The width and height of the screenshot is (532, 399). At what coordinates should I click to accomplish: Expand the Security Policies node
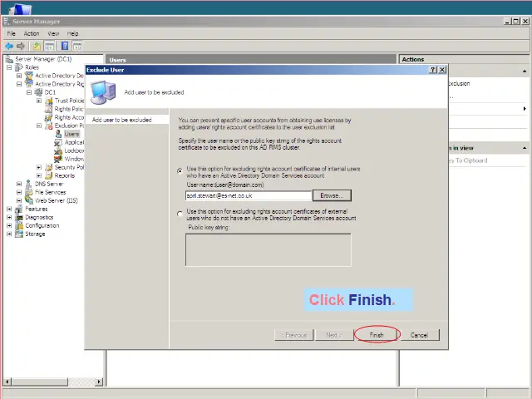[x=39, y=167]
